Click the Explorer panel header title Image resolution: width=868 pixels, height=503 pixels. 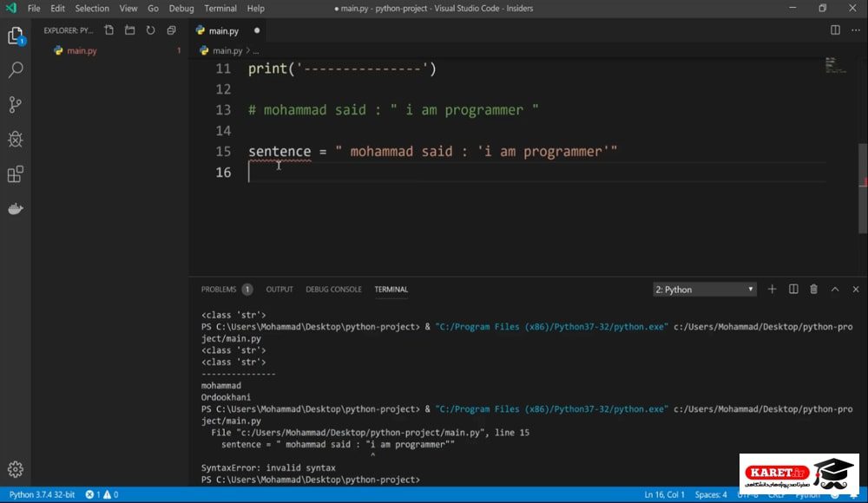point(68,30)
